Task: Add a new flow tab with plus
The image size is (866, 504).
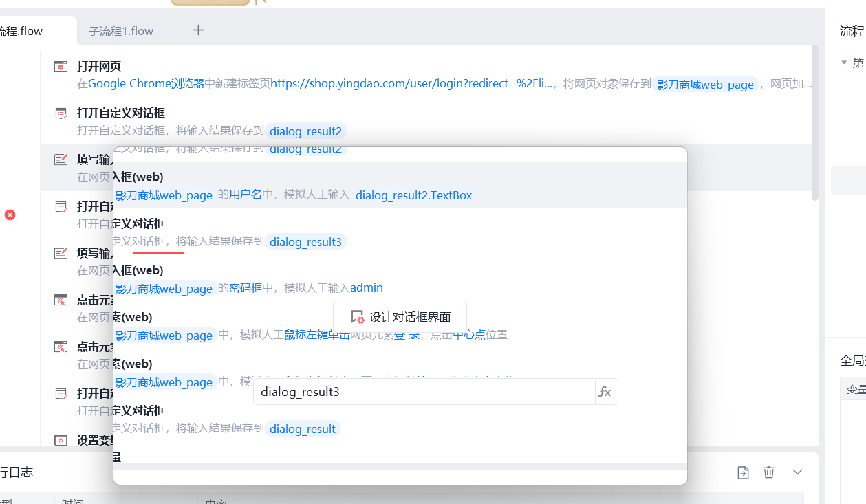Action: [x=198, y=30]
